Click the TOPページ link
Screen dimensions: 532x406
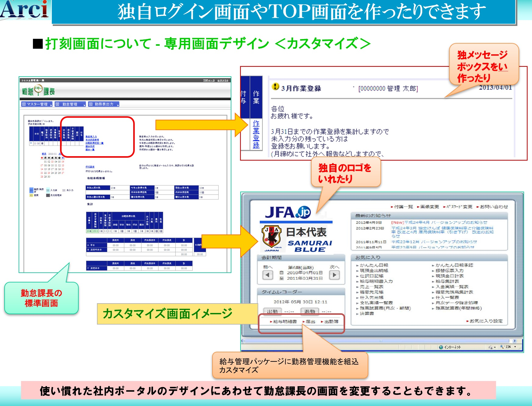[x=209, y=81]
